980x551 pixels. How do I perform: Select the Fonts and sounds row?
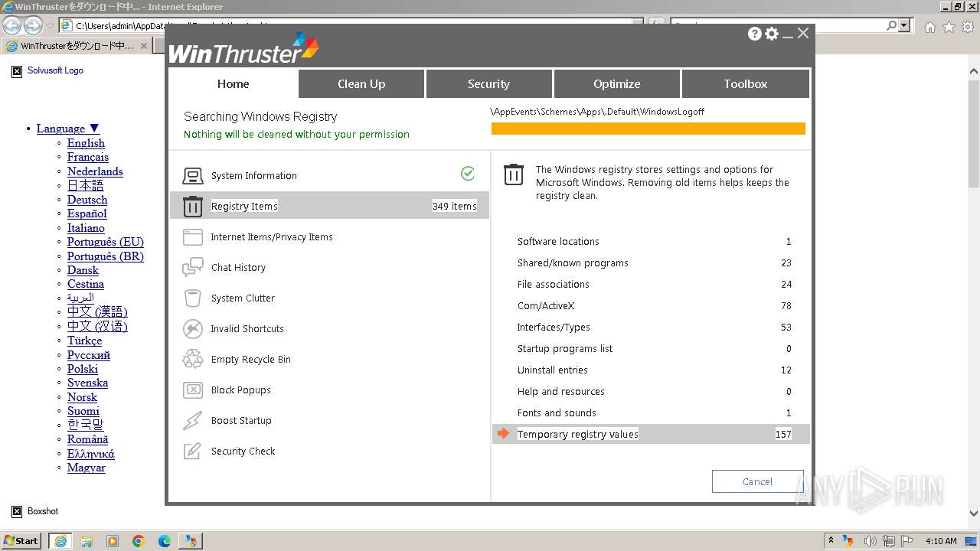tap(651, 412)
